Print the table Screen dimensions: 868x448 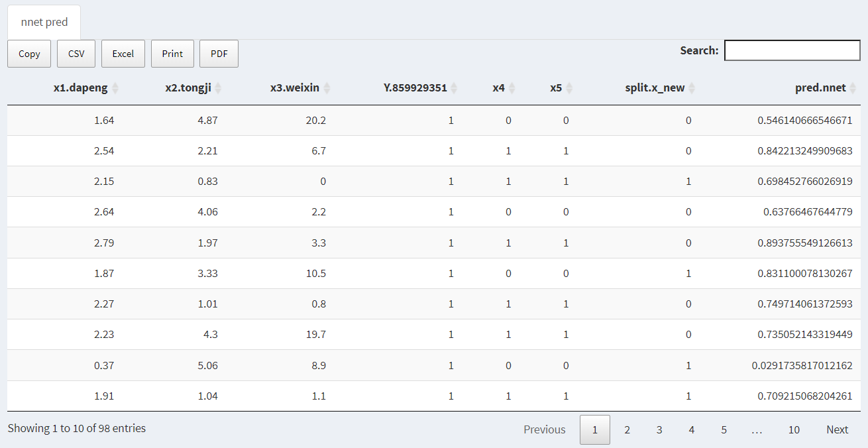pyautogui.click(x=172, y=54)
